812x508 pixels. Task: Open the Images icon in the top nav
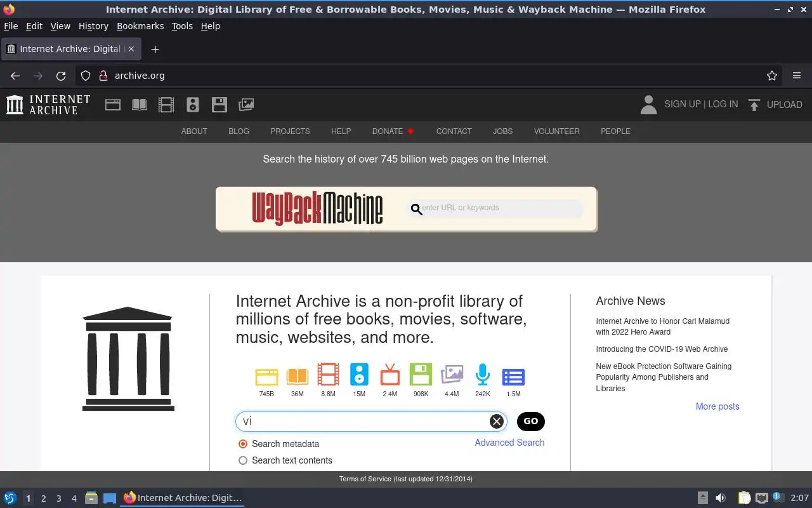246,105
